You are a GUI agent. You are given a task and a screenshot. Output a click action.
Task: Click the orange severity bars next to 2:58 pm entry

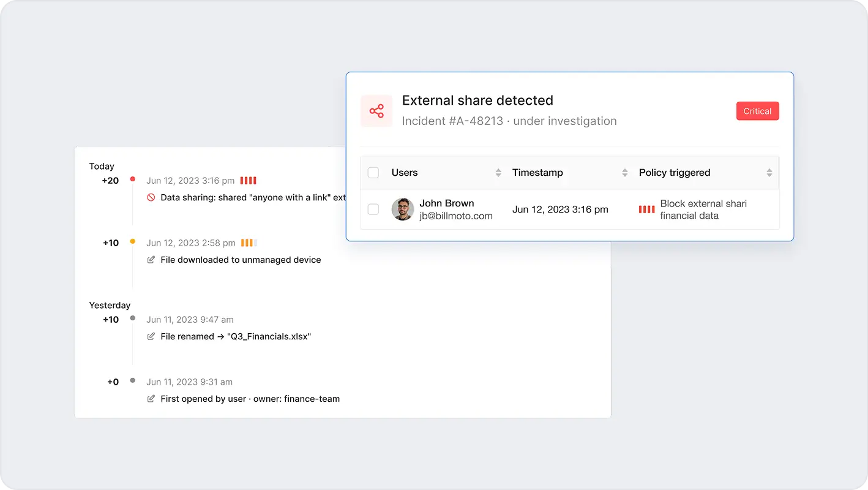[249, 243]
